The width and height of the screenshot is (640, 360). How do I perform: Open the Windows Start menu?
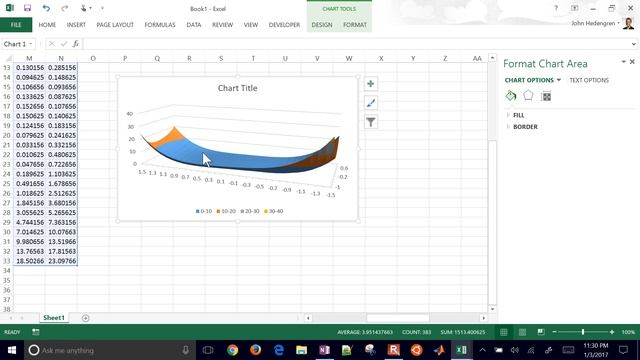[x=11, y=350]
